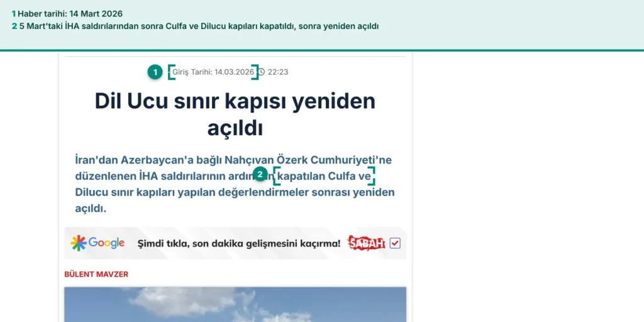Click the clock icon beside 22:23
This screenshot has height=322, width=644.
point(261,72)
